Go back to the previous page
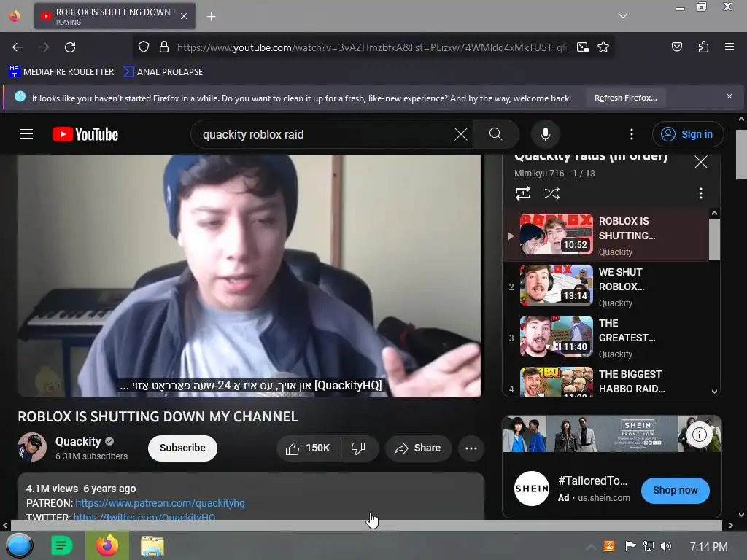The image size is (747, 560). pyautogui.click(x=18, y=47)
